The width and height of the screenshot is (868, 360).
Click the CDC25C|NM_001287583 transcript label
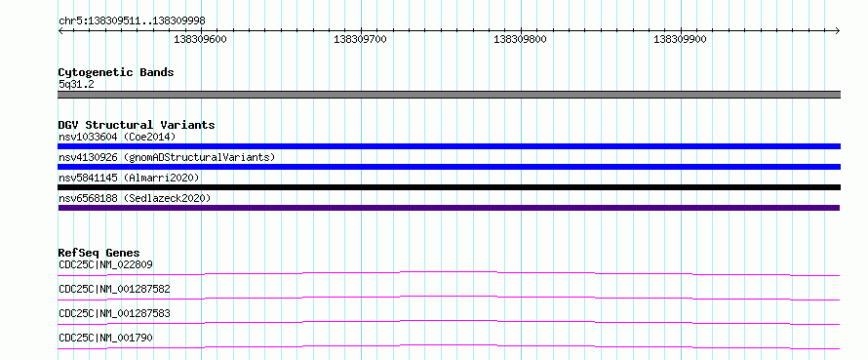pos(114,313)
